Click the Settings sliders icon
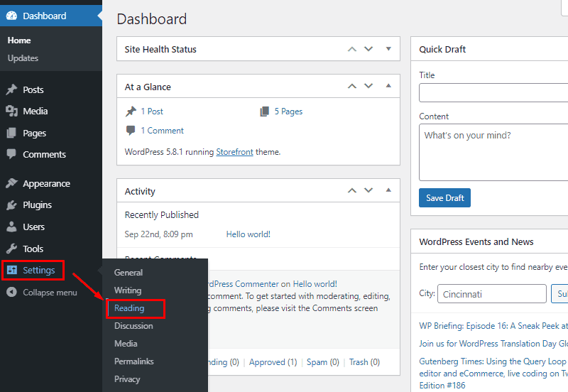Image resolution: width=568 pixels, height=392 pixels. 12,270
